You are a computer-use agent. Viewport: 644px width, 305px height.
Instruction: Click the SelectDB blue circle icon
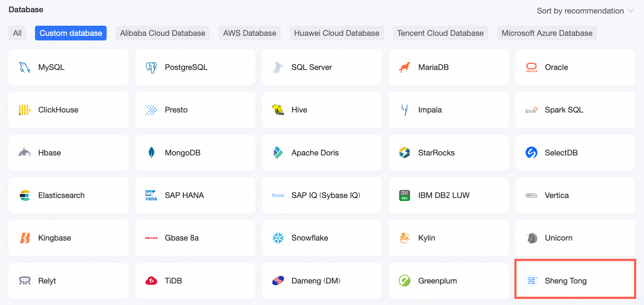(531, 152)
